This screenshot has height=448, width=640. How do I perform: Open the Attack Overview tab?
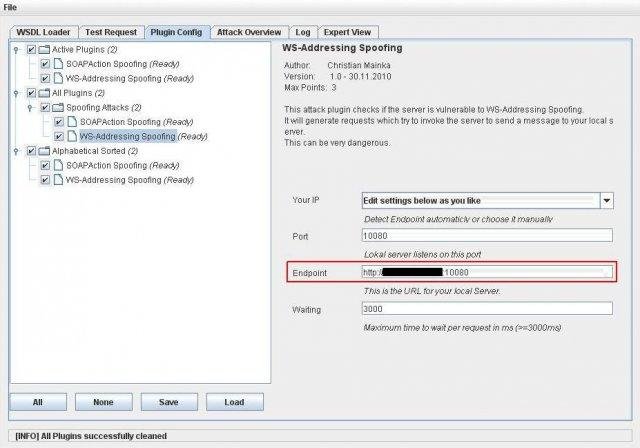pos(249,32)
